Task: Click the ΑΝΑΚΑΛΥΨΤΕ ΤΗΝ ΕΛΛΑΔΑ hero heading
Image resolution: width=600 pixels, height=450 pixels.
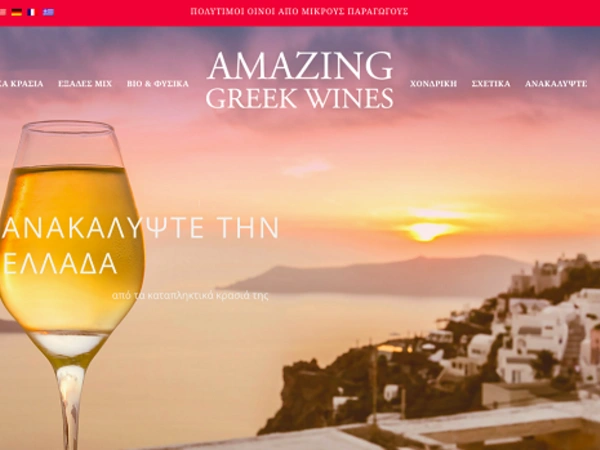Action: (x=140, y=245)
